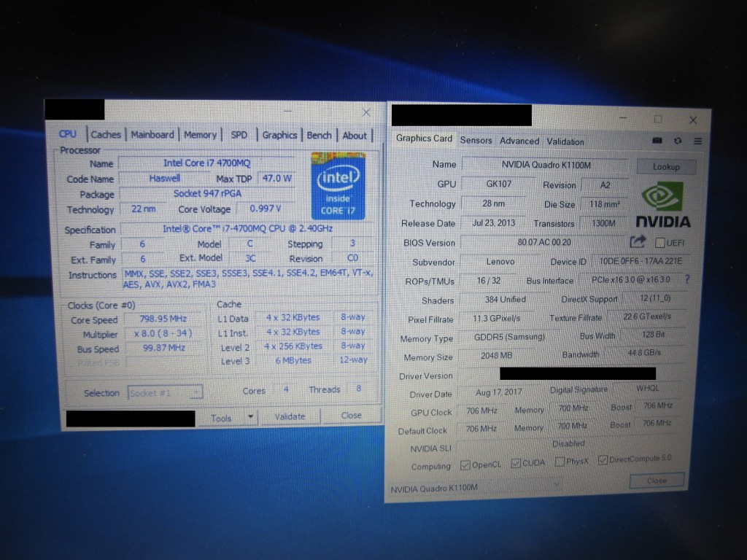The width and height of the screenshot is (747, 560).
Task: Click the Bandwidth value 44.8 GB/s
Action: 644,353
